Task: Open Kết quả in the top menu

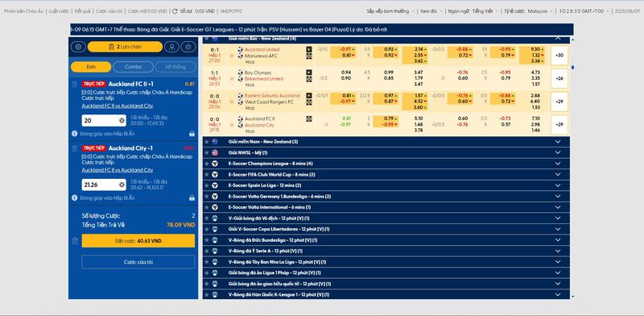Action: click(82, 11)
